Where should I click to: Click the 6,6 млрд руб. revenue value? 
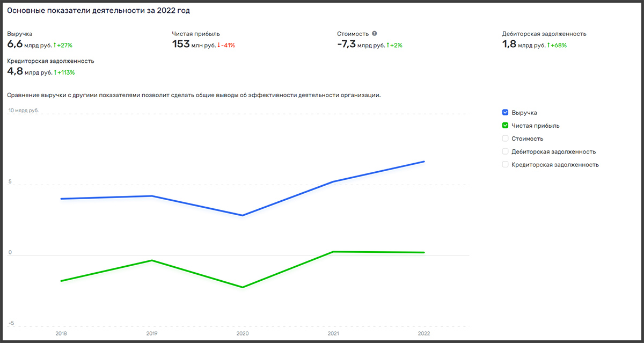pos(30,45)
